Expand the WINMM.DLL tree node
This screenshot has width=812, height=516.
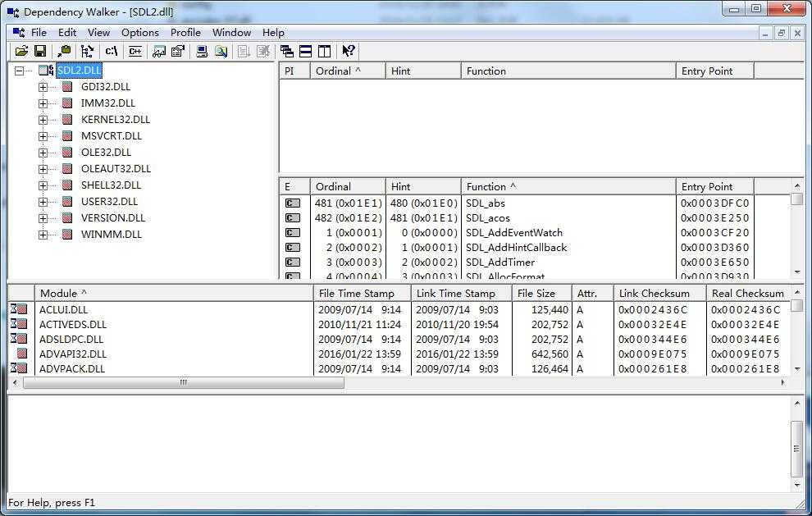[43, 235]
